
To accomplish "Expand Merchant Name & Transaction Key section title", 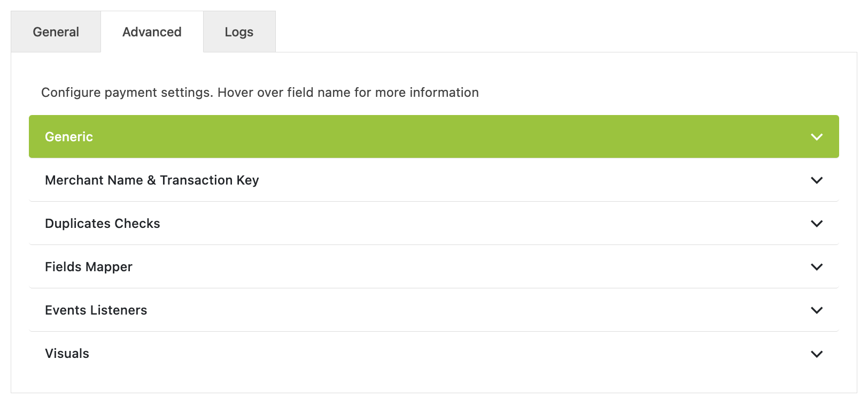I will [x=152, y=180].
